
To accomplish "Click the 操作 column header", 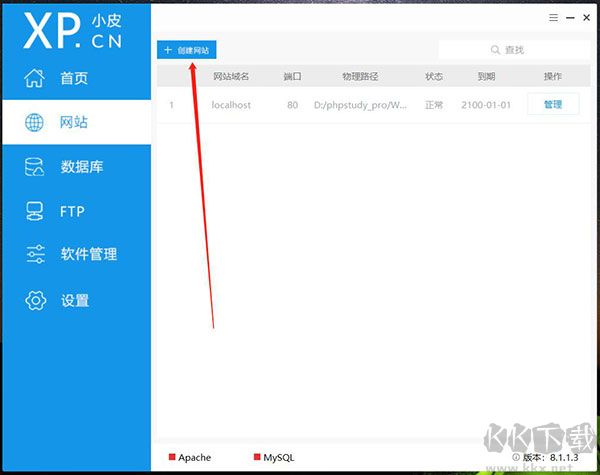I will (553, 77).
